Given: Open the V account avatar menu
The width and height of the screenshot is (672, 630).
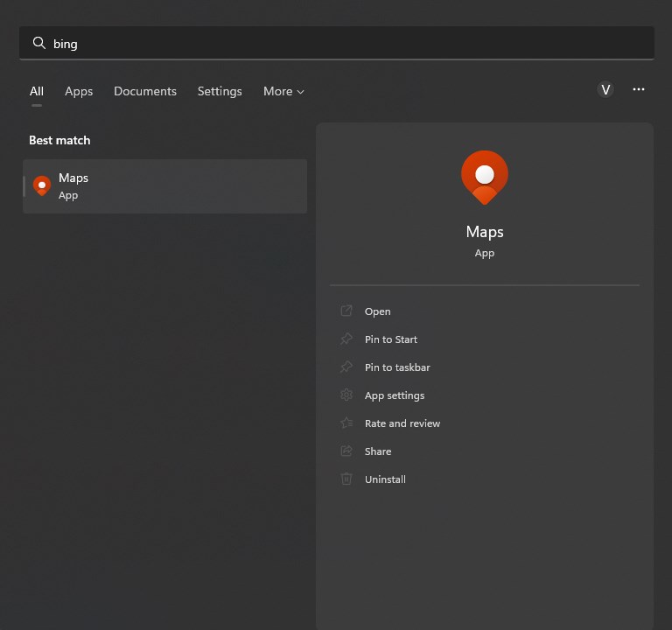Looking at the screenshot, I should point(605,90).
